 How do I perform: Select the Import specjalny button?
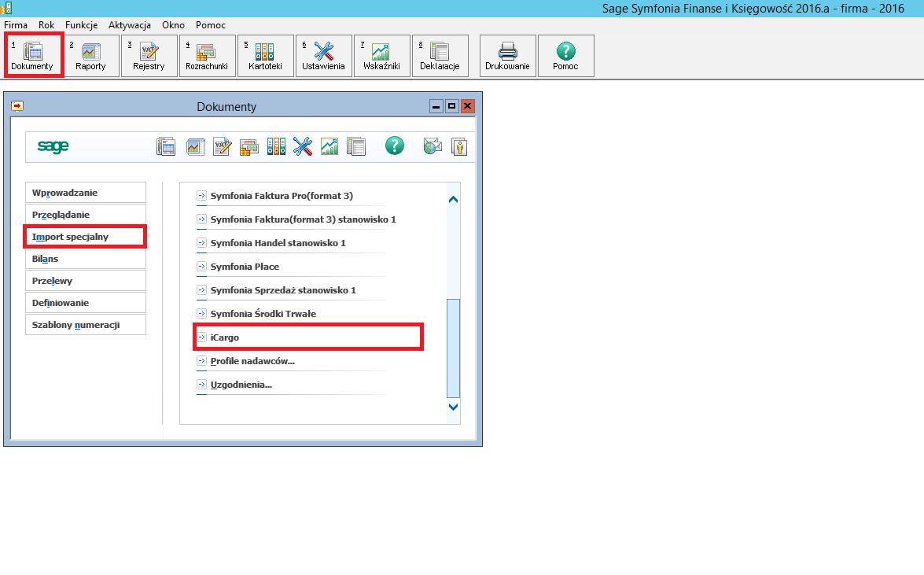pyautogui.click(x=85, y=237)
